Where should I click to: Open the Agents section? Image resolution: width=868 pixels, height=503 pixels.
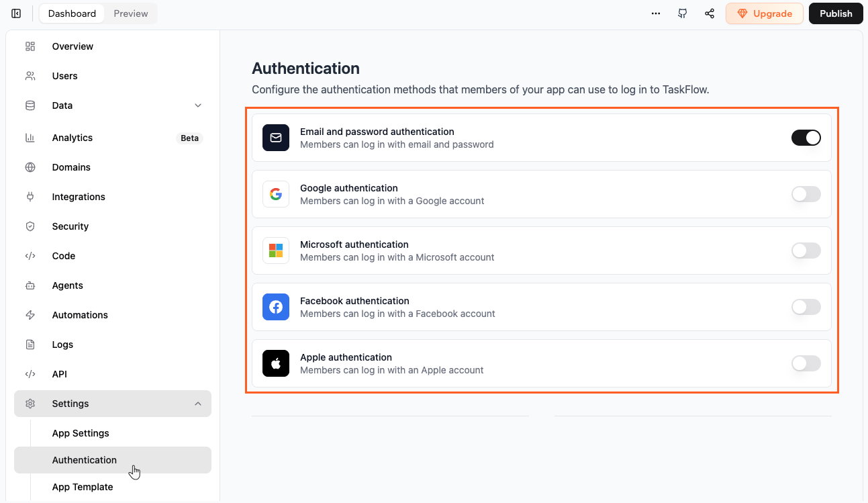[x=66, y=285]
